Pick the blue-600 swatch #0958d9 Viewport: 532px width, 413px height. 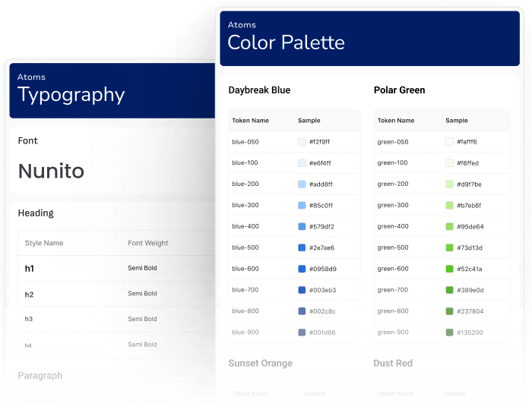point(302,269)
